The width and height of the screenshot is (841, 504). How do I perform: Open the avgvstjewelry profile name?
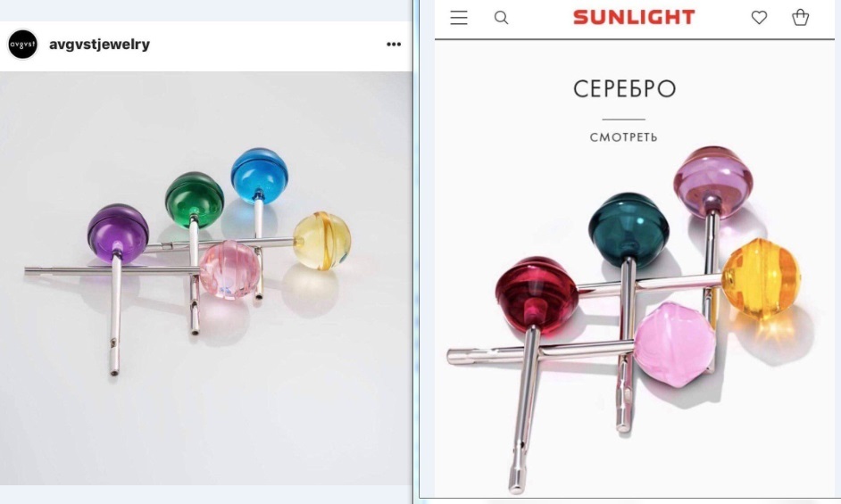point(99,44)
